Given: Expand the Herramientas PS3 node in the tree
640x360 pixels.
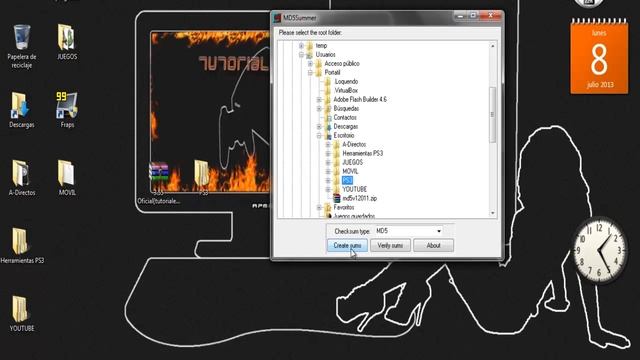Looking at the screenshot, I should pos(328,153).
